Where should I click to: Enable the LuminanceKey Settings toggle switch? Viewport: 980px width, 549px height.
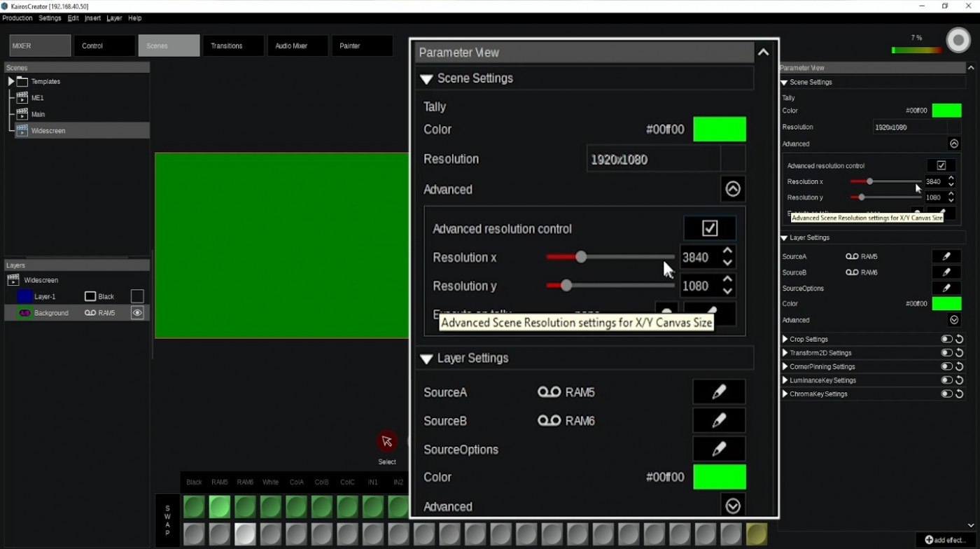tap(946, 380)
